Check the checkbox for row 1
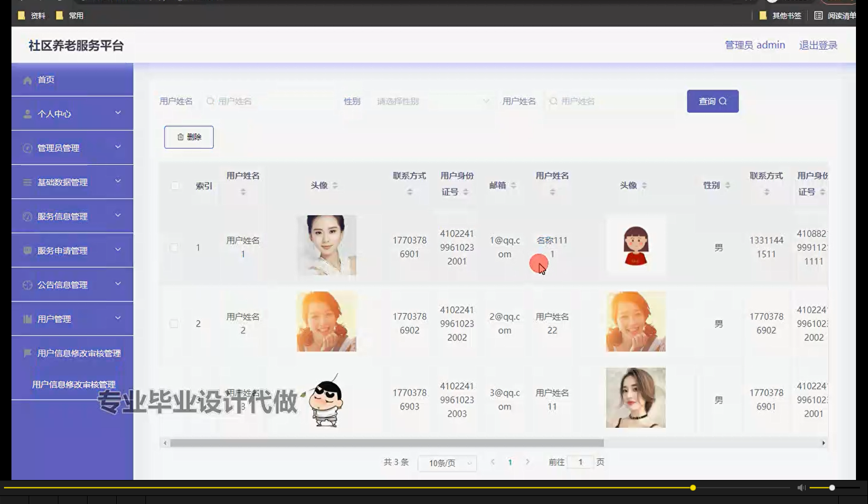Screen dimensions: 868x504 (175, 247)
